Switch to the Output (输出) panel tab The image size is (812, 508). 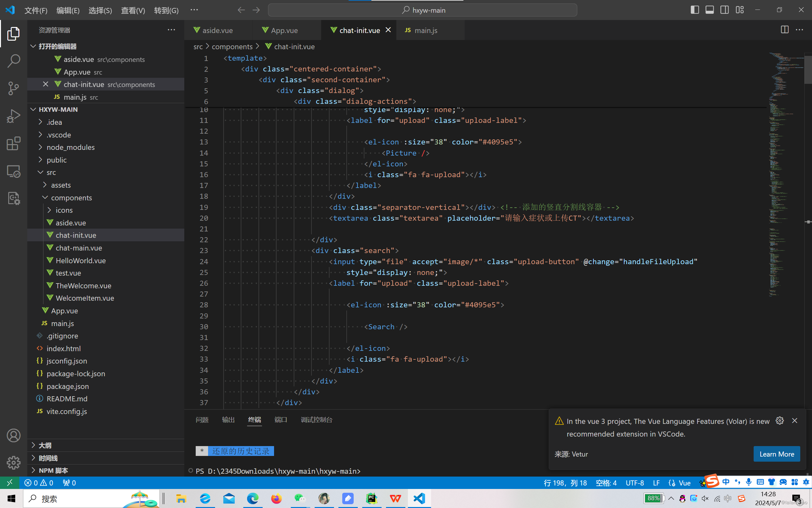pyautogui.click(x=228, y=420)
